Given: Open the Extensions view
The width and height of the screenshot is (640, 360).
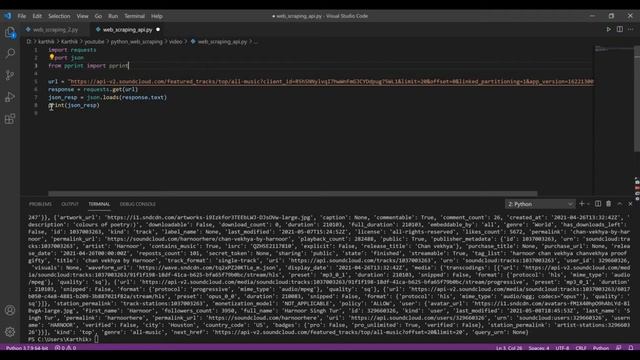Looking at the screenshot, I should [x=10, y=119].
